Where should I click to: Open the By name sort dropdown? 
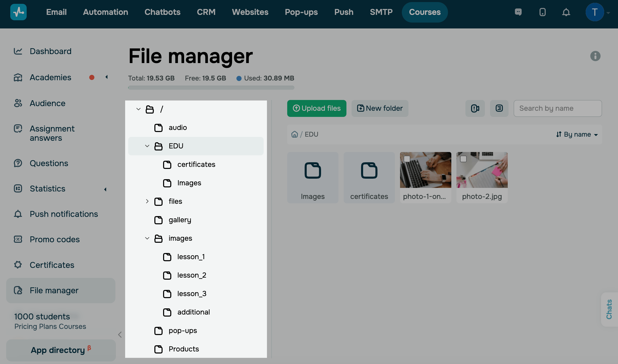pyautogui.click(x=577, y=134)
